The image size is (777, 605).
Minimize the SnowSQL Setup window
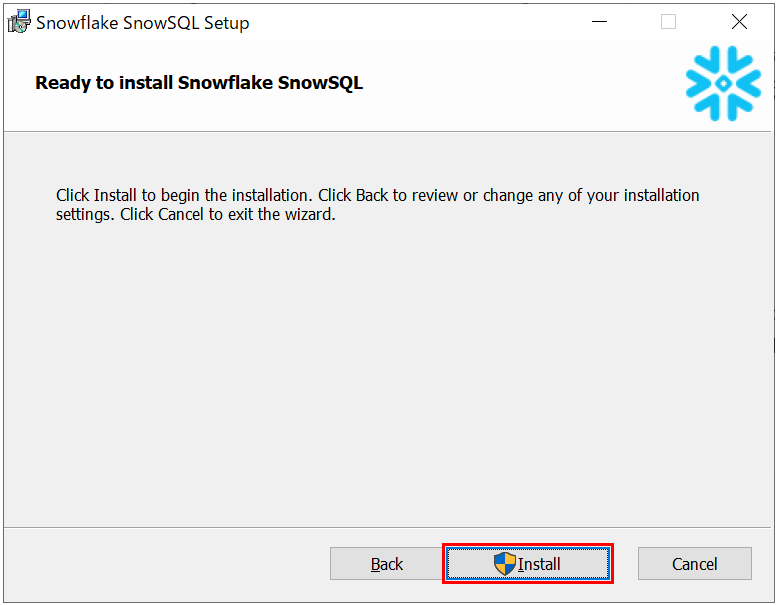tap(599, 22)
